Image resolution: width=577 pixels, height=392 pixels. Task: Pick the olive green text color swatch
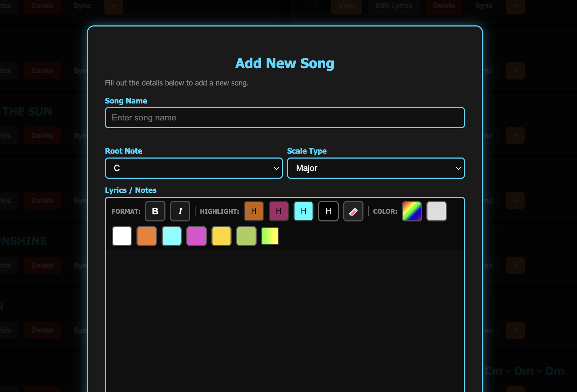(x=246, y=236)
